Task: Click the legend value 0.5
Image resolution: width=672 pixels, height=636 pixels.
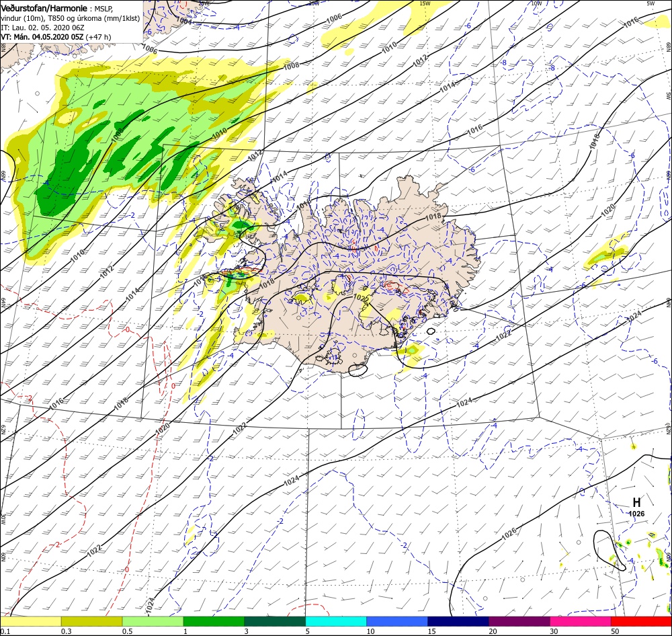Action: coord(127,631)
